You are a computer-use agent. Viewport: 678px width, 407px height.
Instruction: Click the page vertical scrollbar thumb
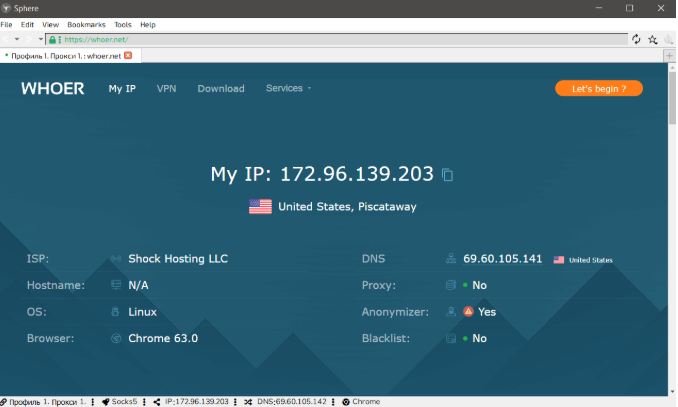672,98
